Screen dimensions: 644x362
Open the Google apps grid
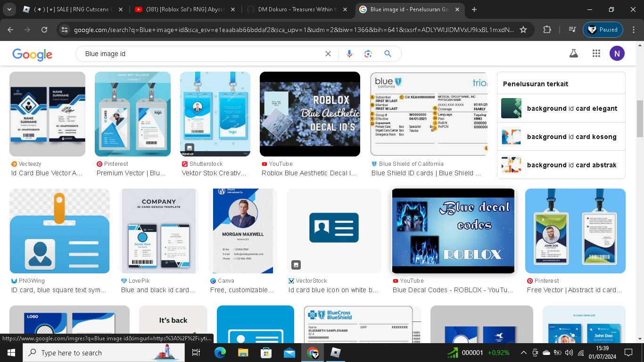596,53
